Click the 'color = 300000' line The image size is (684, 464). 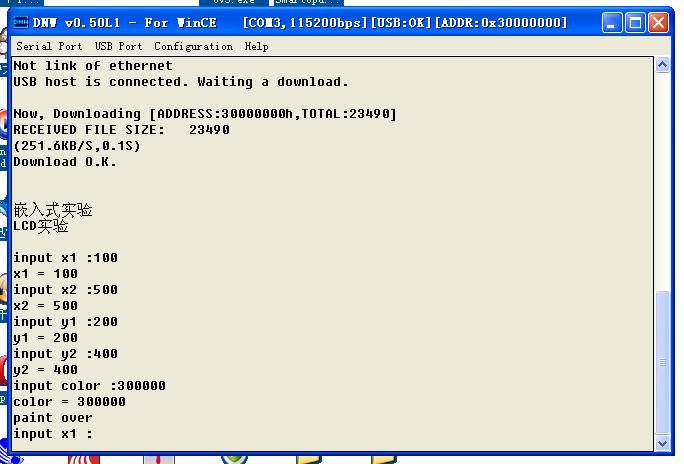(69, 402)
